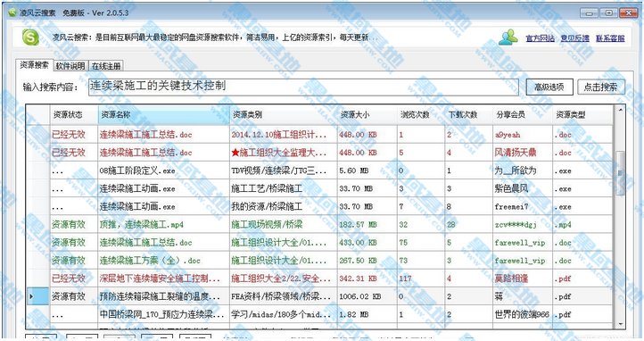Open the 意见反馈 link
644x341 pixels.
point(575,38)
